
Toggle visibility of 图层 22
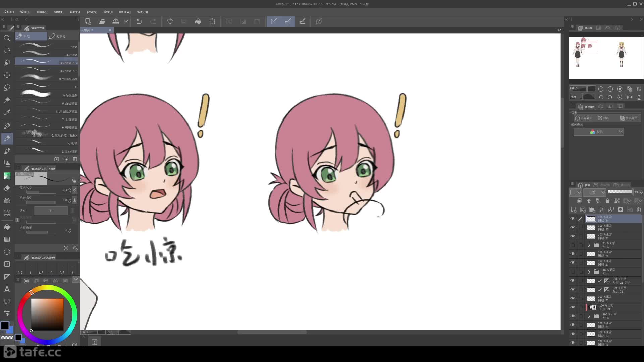click(x=573, y=298)
